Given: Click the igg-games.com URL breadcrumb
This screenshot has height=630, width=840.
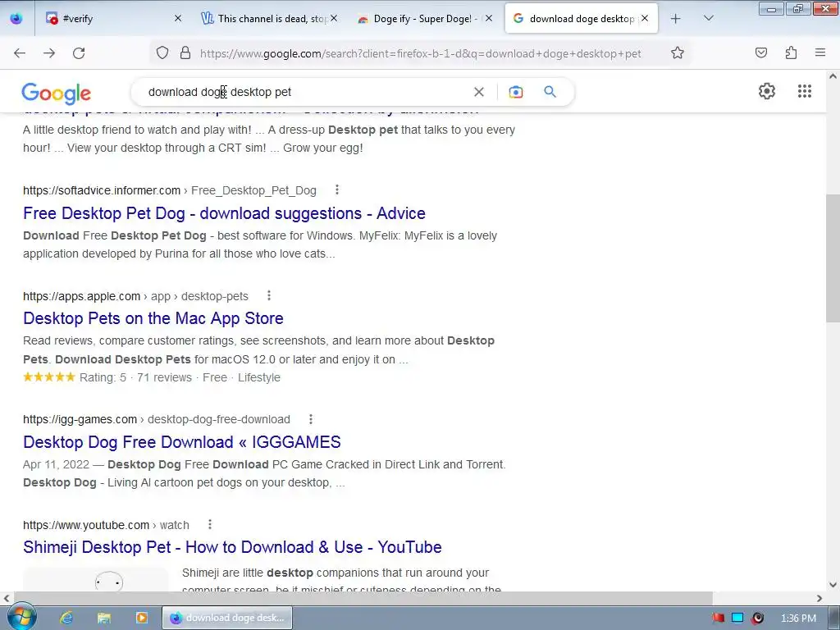Looking at the screenshot, I should (157, 419).
